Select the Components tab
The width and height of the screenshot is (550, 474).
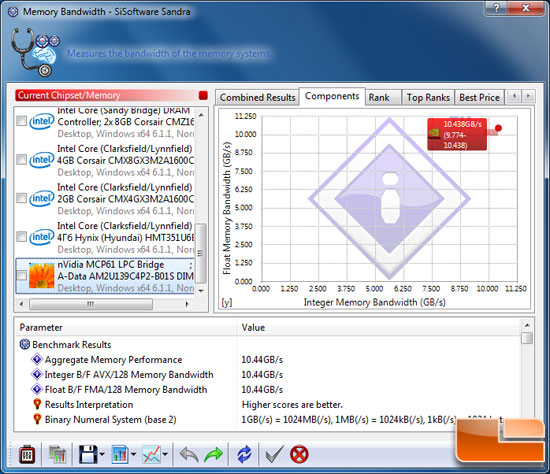pos(332,96)
